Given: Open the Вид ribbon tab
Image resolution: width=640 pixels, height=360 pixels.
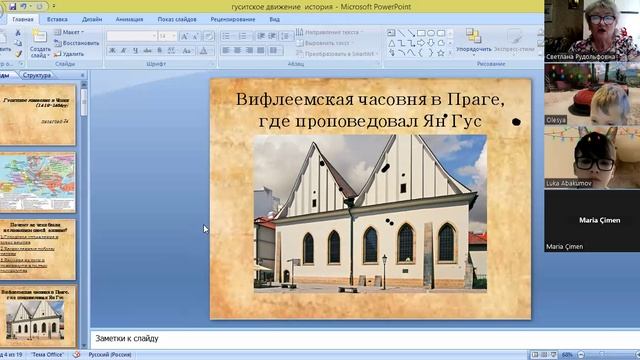Looking at the screenshot, I should pyautogui.click(x=274, y=19).
